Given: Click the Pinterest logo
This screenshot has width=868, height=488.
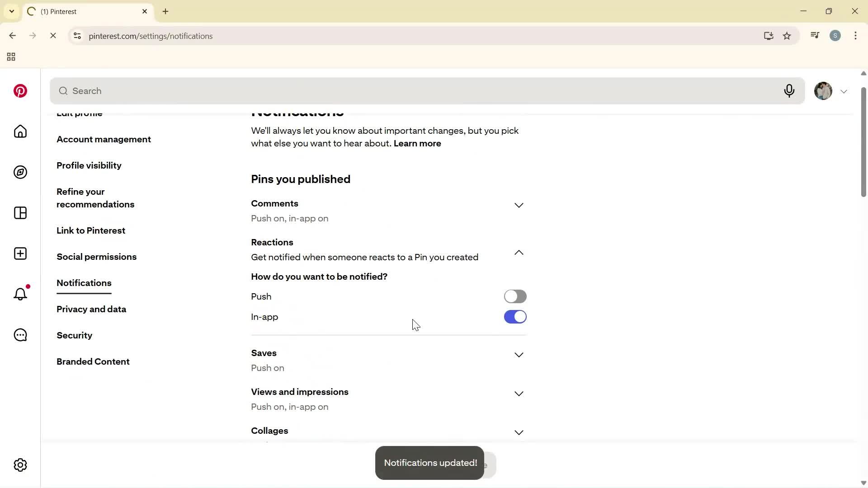Looking at the screenshot, I should [x=20, y=91].
